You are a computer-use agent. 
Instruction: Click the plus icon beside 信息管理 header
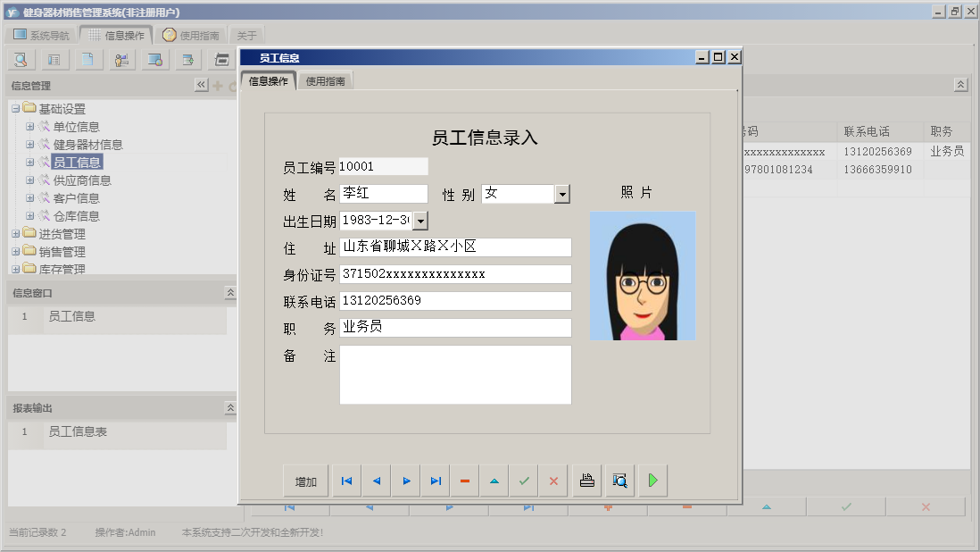tap(218, 86)
